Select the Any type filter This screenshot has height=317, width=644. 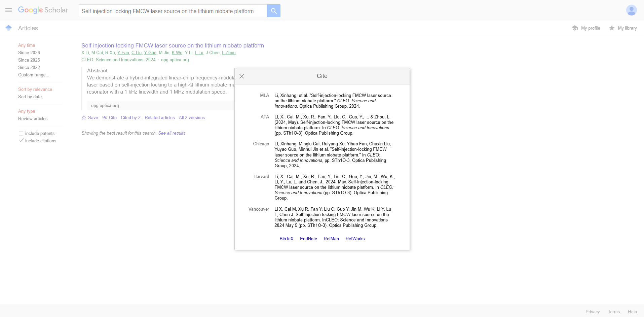[27, 111]
